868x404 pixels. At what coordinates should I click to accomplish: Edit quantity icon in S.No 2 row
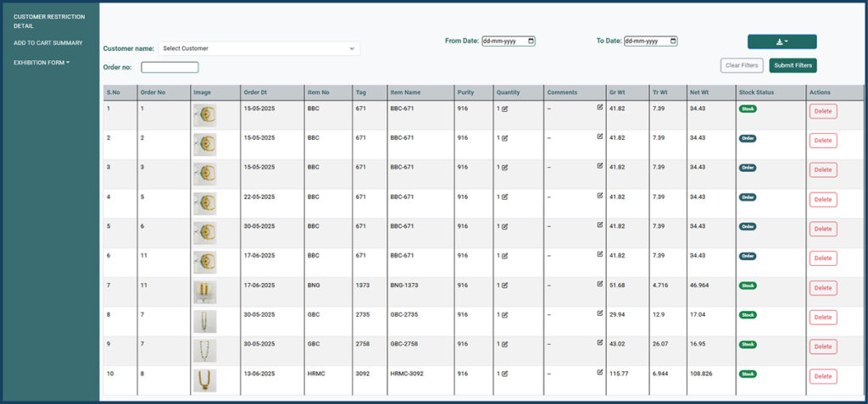(x=504, y=138)
